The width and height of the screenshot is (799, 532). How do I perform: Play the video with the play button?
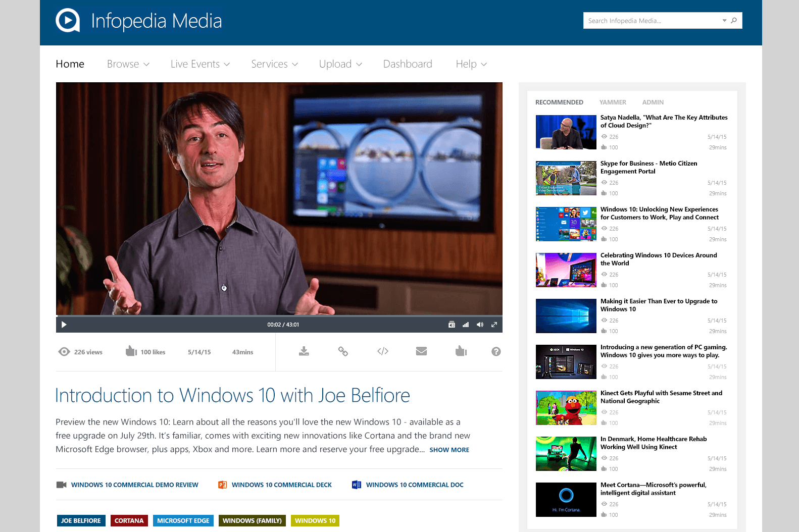(64, 325)
